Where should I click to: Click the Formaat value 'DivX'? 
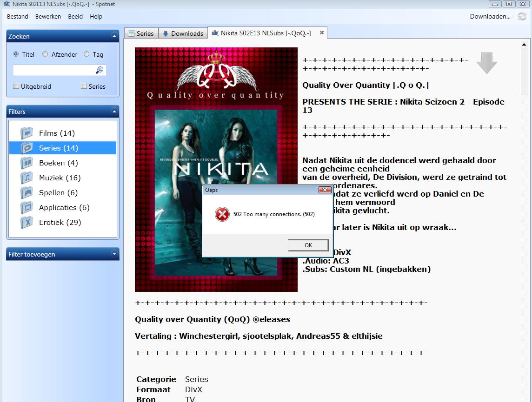coord(193,389)
